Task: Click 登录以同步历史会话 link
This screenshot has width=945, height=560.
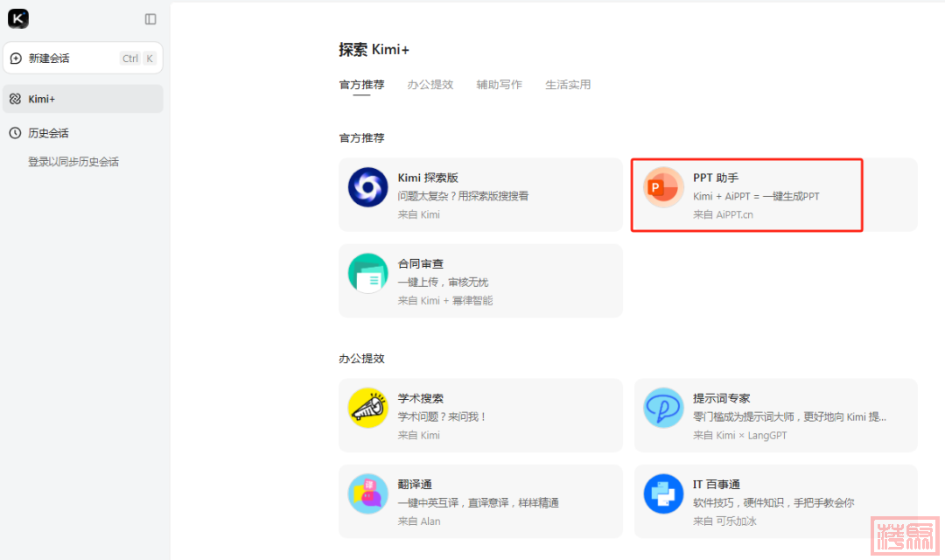Action: tap(73, 162)
